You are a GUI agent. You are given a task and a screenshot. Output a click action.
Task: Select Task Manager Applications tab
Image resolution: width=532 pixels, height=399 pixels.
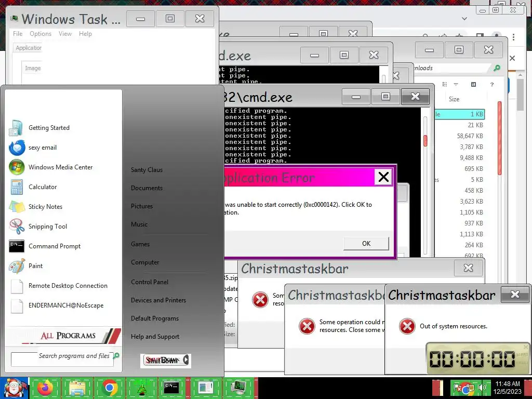coord(28,48)
